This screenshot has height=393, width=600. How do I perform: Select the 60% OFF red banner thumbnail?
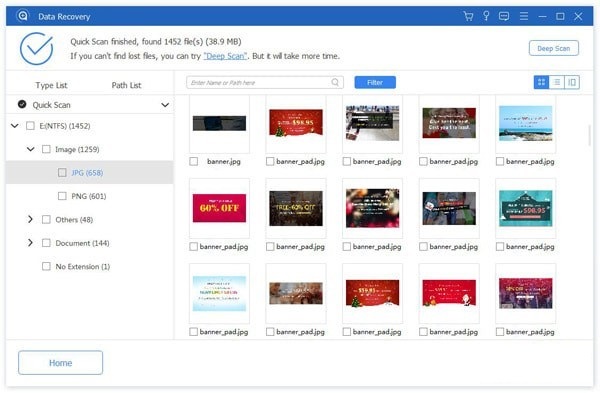coord(219,208)
